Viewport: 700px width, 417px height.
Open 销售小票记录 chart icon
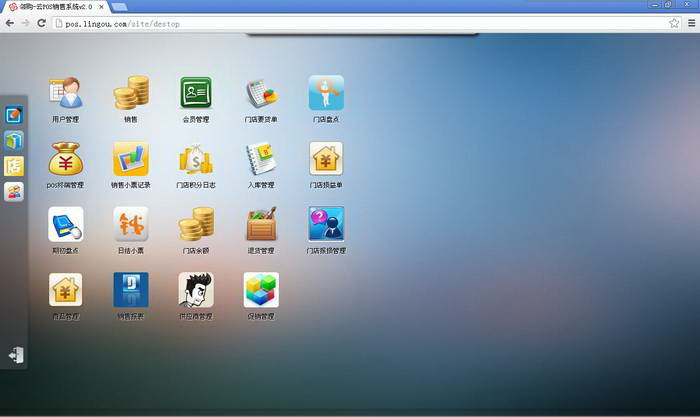pos(130,159)
